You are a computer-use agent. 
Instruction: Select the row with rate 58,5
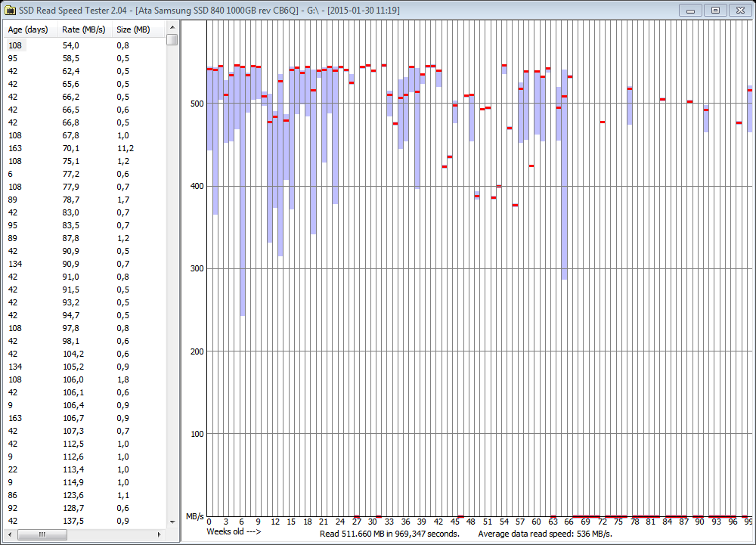pyautogui.click(x=85, y=58)
